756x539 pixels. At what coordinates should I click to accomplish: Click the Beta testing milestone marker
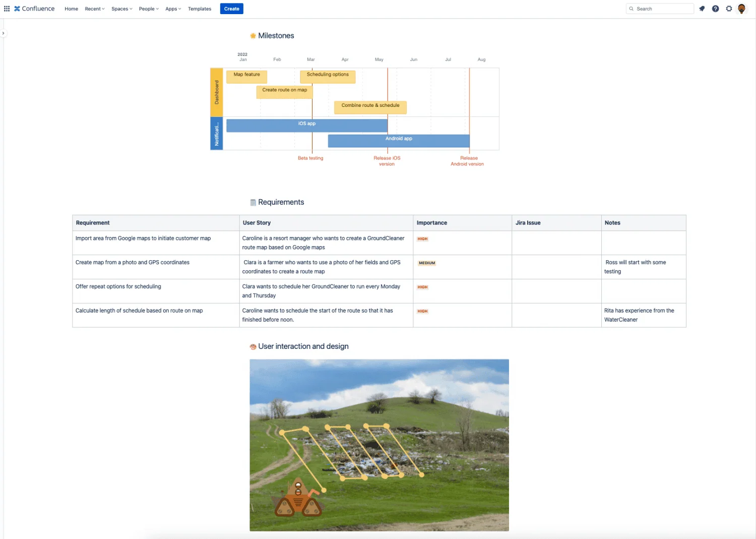310,158
